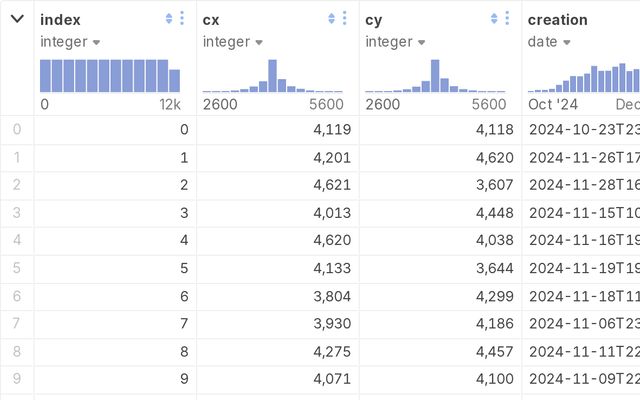The image size is (640, 400).
Task: Sort the cx column
Action: pos(332,19)
